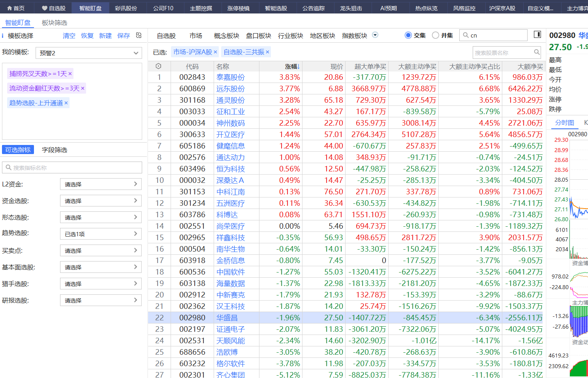588x378 pixels.
Task: Remove 捕捞死叉天数>=1天 filter tag
Action: click(x=70, y=74)
